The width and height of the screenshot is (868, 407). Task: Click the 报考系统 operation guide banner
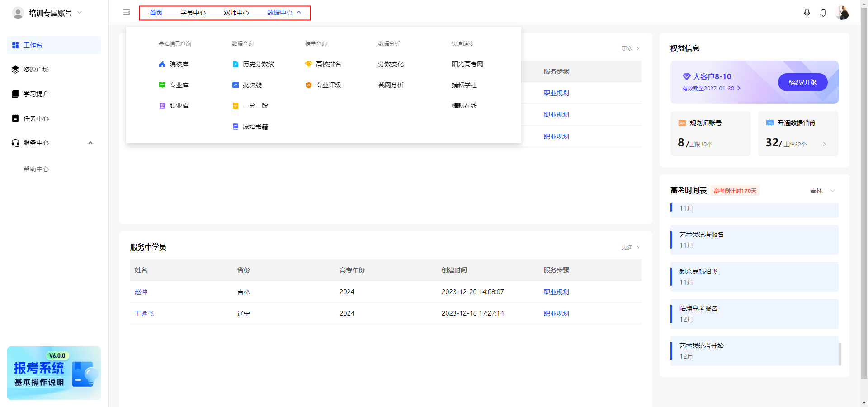tap(54, 373)
